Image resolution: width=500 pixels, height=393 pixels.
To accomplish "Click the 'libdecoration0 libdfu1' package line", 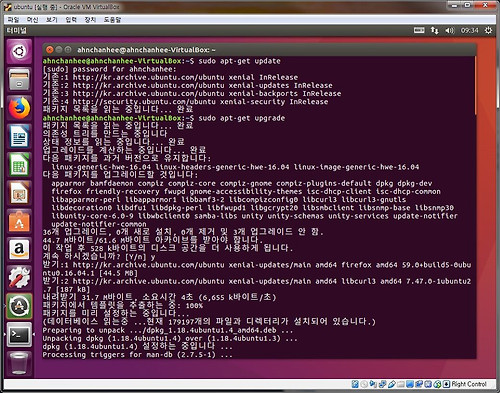I will (252, 208).
